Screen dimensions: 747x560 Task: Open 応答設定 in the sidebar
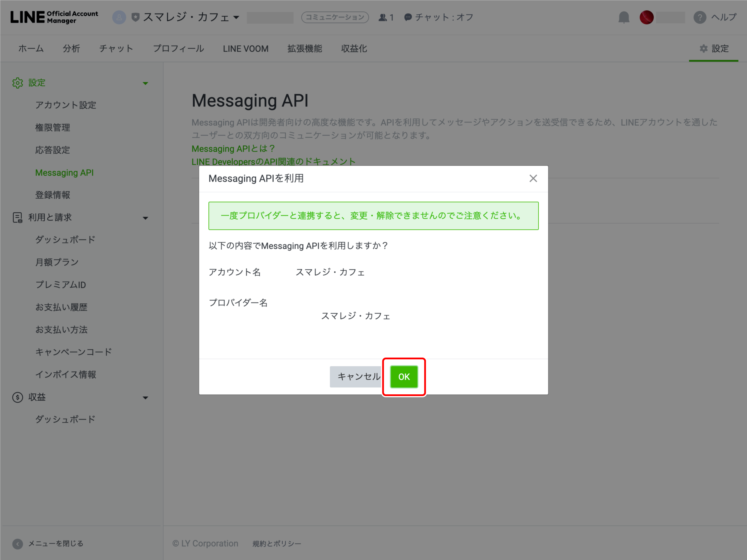pos(53,150)
